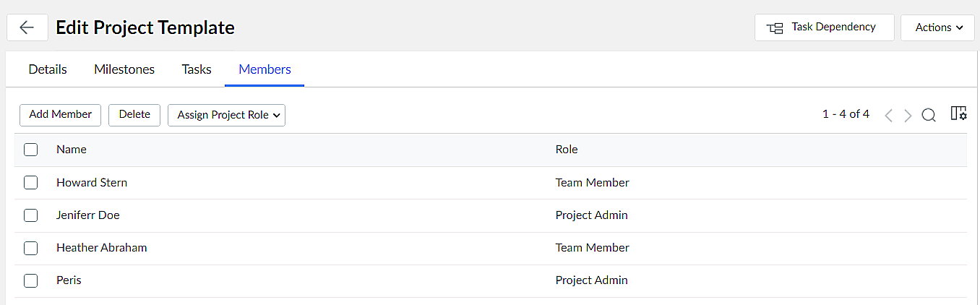
Task: Click the Task Dependency button
Action: point(824,27)
